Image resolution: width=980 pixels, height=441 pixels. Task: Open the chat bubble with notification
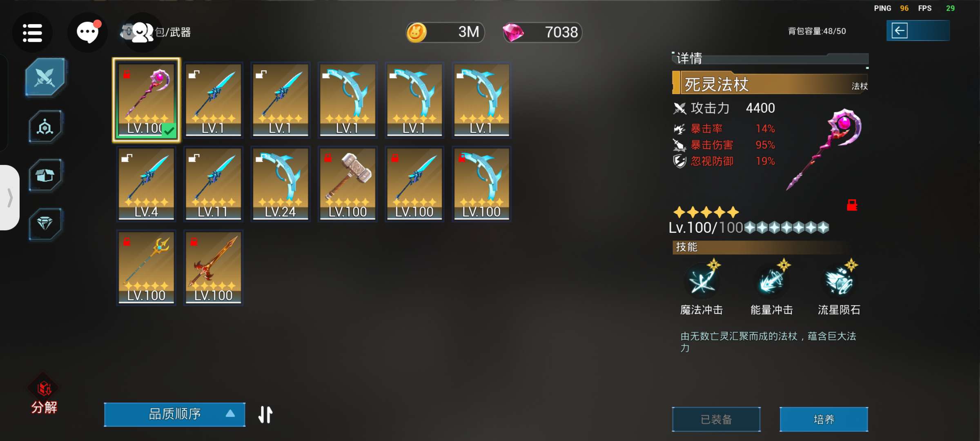pyautogui.click(x=87, y=33)
